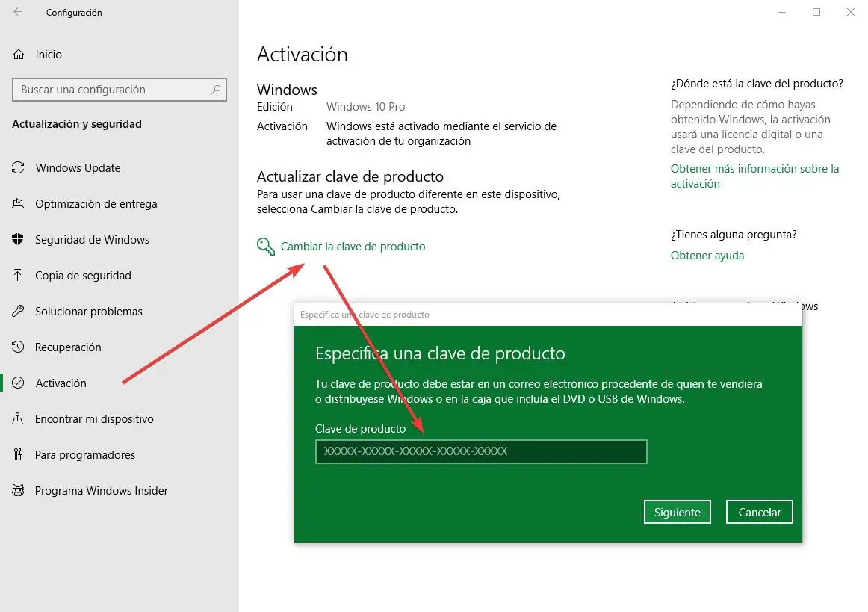Click the Actualizar clave de producto heading
The image size is (868, 612).
click(x=350, y=176)
